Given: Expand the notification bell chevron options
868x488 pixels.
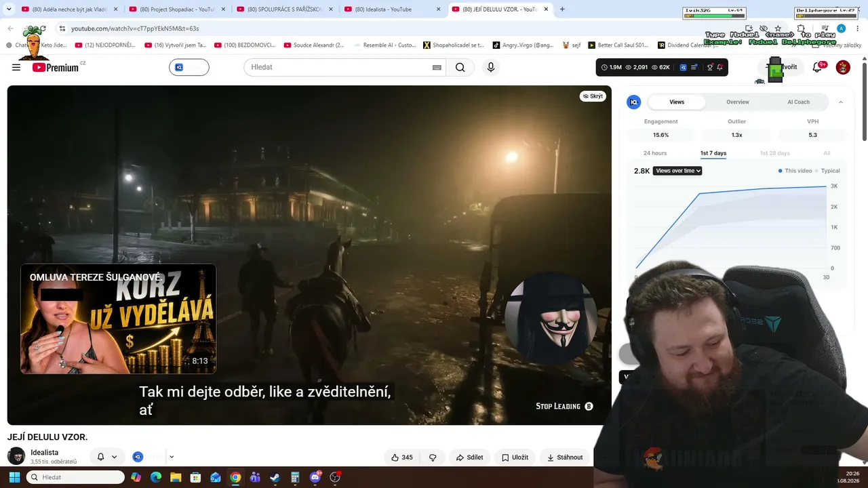Looking at the screenshot, I should point(115,457).
